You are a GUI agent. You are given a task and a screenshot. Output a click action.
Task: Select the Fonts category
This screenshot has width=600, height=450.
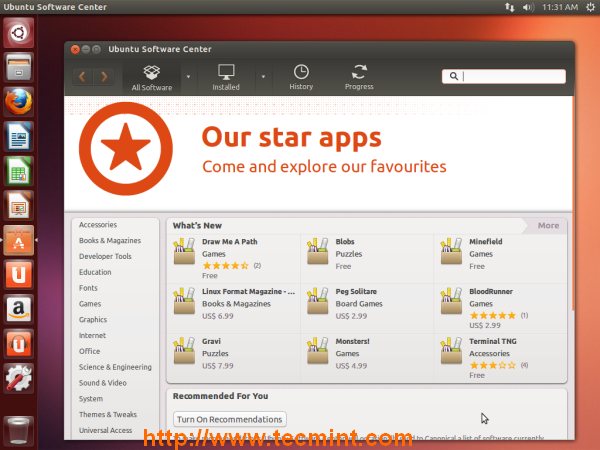88,288
